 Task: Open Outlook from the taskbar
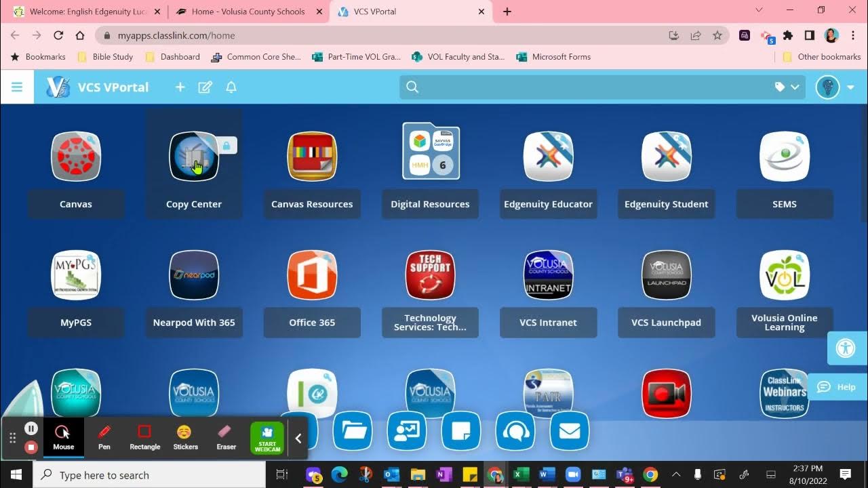[x=392, y=474]
